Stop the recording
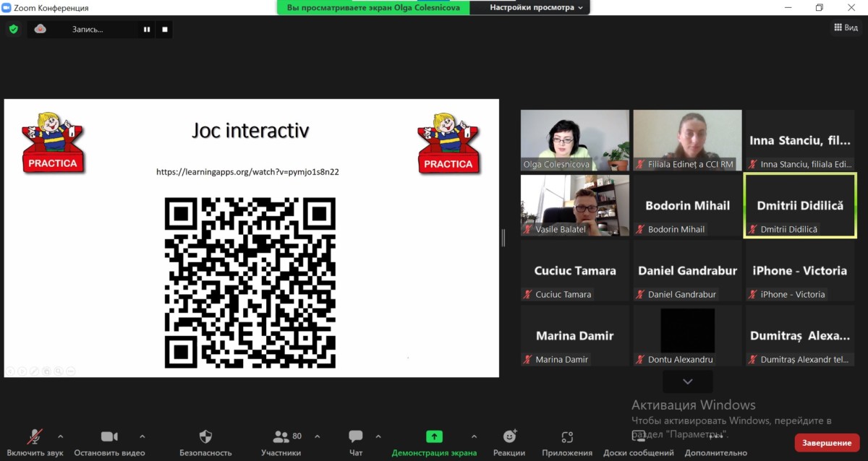868x461 pixels. (x=165, y=30)
